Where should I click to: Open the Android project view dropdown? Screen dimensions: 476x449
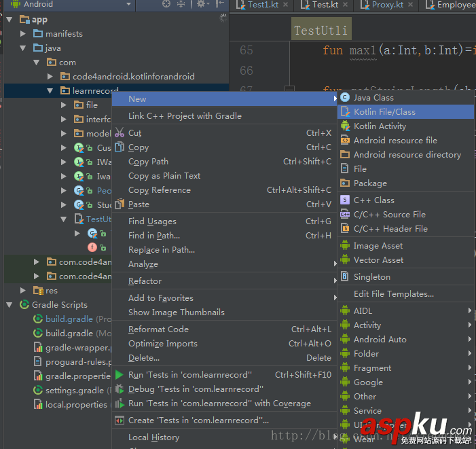pyautogui.click(x=129, y=4)
